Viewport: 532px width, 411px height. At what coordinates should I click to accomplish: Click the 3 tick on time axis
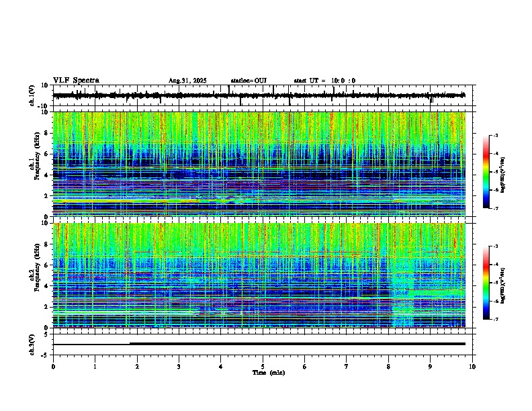(x=179, y=367)
